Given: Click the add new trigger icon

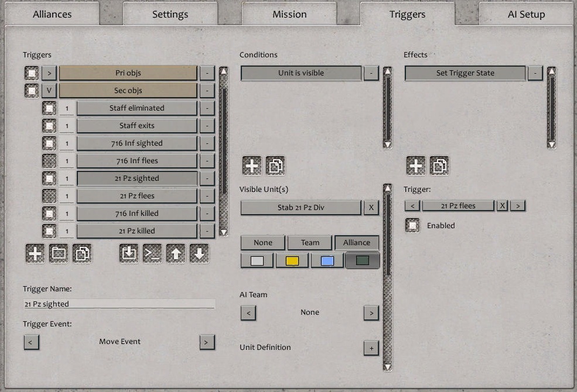Looking at the screenshot, I should (x=35, y=253).
